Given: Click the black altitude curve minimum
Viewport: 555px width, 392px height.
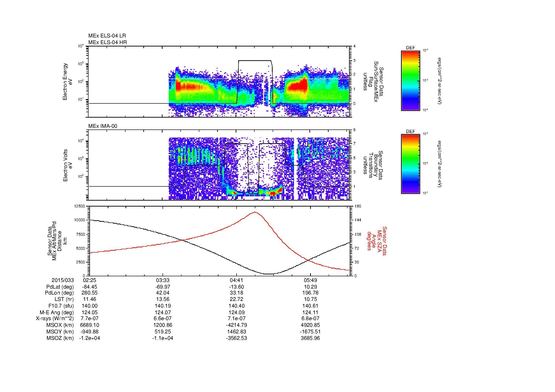Looking at the screenshot, I should 268,274.
